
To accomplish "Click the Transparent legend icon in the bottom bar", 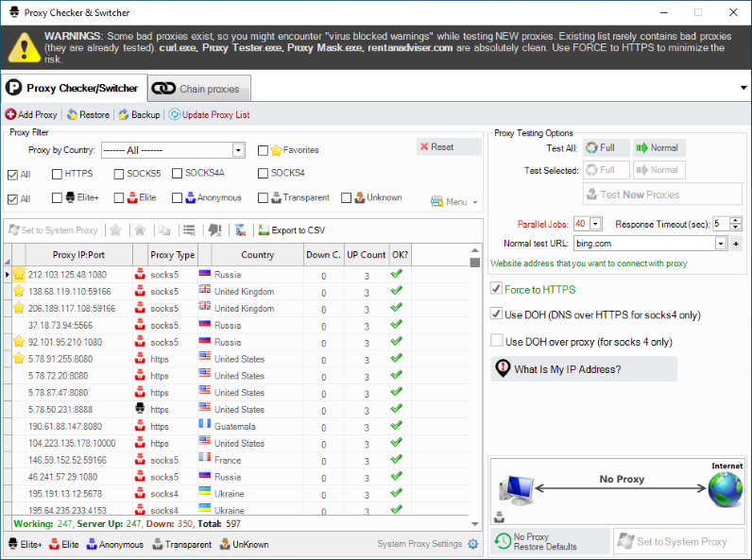I will point(158,544).
